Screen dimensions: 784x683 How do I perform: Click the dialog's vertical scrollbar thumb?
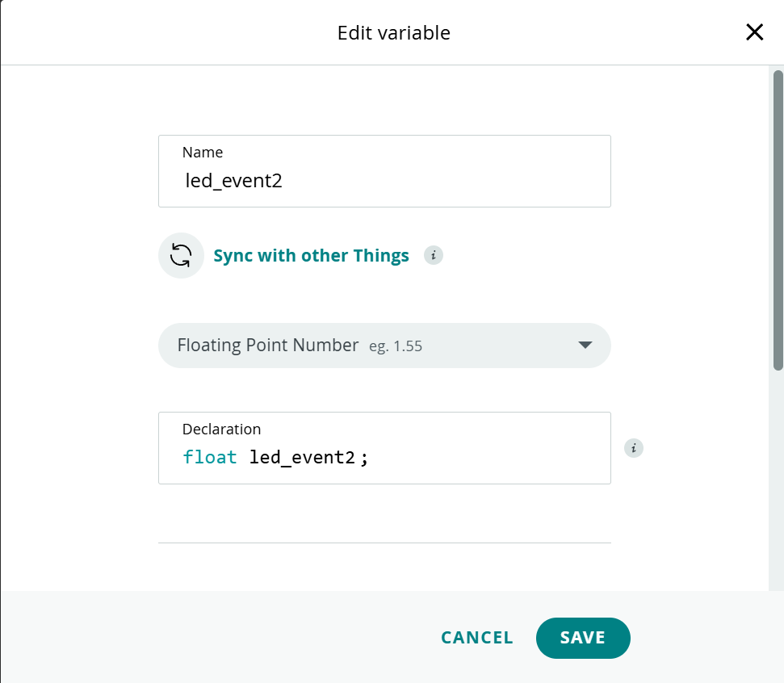778,218
